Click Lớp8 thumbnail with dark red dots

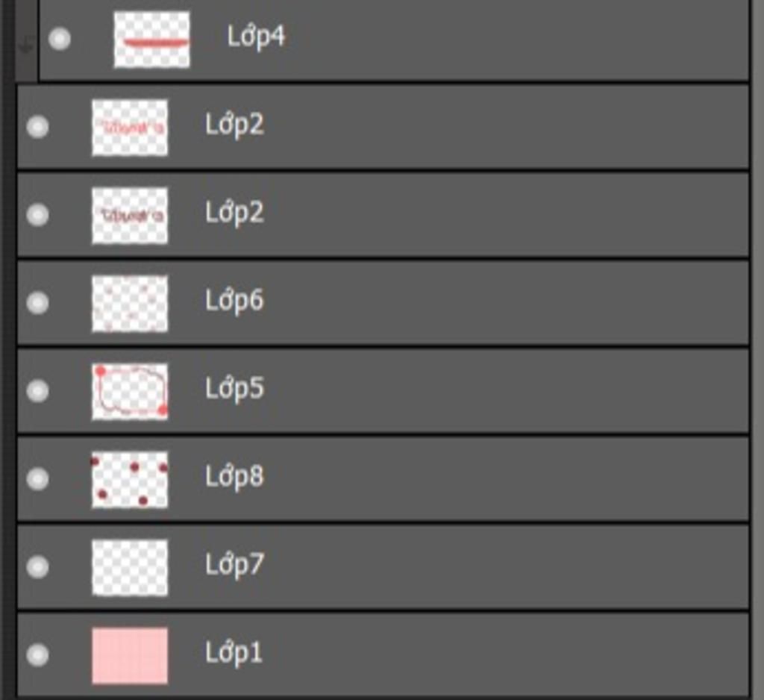point(130,480)
